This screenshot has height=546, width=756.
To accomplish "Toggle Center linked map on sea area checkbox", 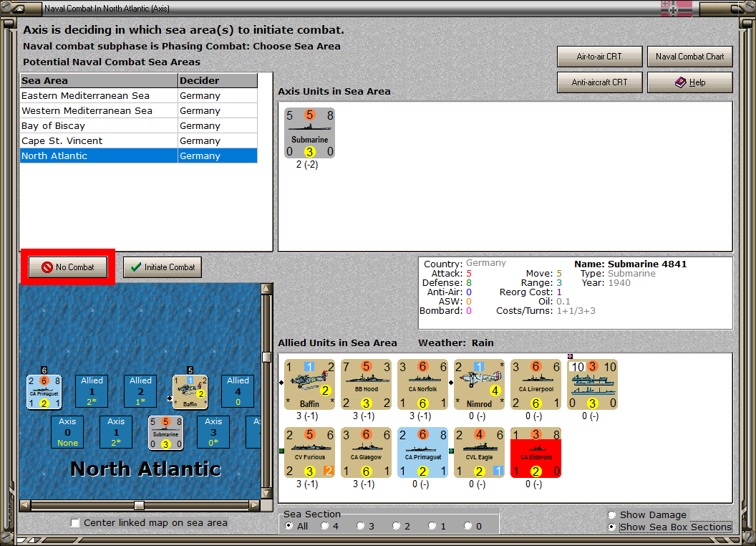I will pos(75,523).
